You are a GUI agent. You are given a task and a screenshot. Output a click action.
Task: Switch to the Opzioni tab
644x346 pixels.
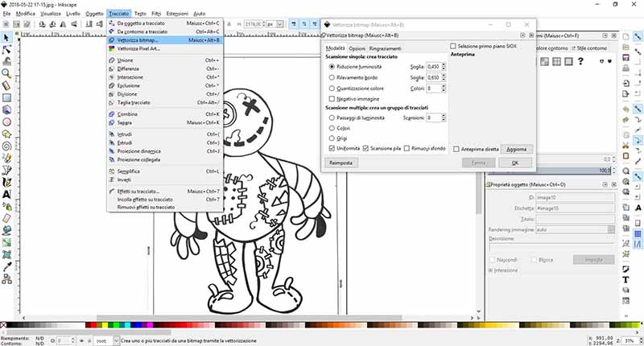357,48
